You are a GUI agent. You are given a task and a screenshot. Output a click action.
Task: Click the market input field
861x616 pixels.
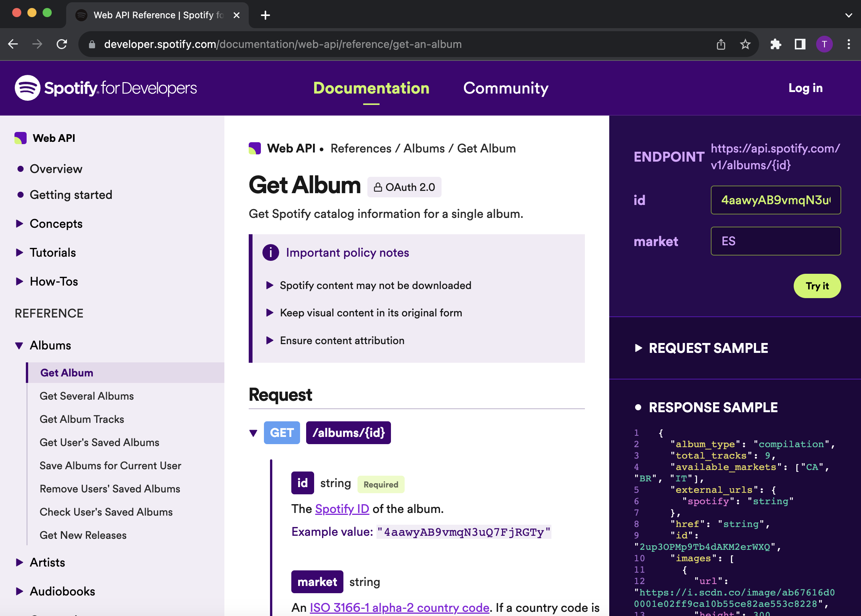775,241
